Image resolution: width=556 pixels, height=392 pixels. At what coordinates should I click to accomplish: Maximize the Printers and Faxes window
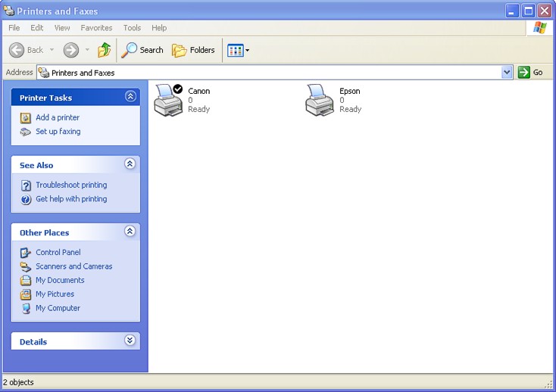point(528,11)
